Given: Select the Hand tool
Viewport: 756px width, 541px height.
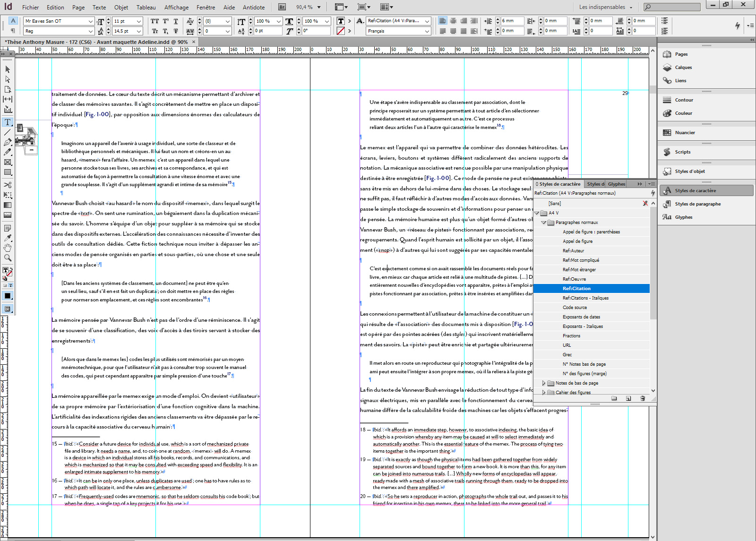Looking at the screenshot, I should (x=8, y=248).
